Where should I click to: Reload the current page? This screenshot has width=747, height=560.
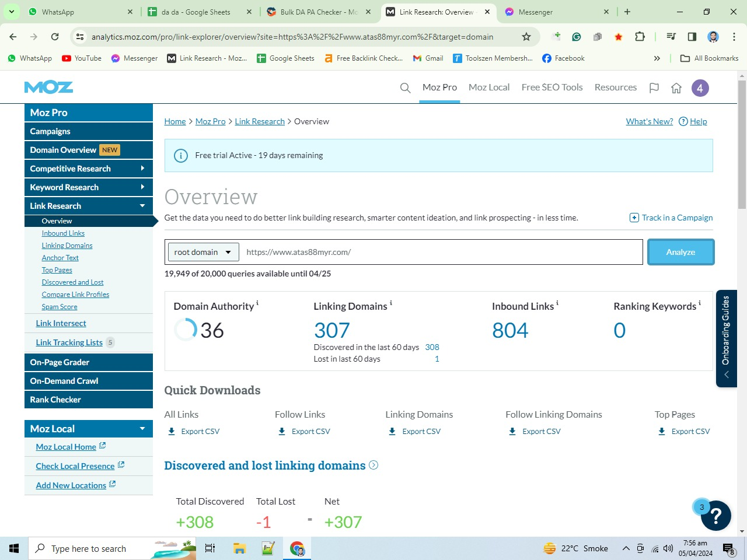coord(55,37)
